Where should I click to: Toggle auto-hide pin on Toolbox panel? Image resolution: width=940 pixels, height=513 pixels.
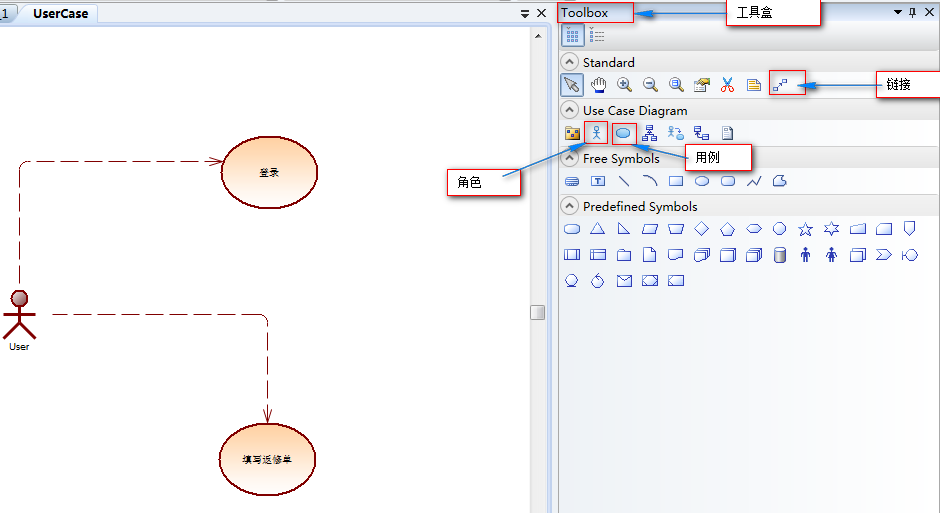912,12
